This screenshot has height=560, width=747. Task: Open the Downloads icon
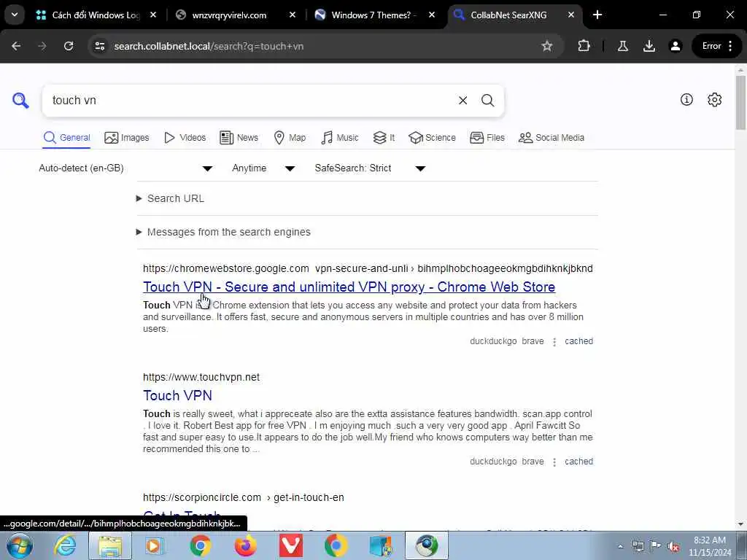(x=649, y=46)
